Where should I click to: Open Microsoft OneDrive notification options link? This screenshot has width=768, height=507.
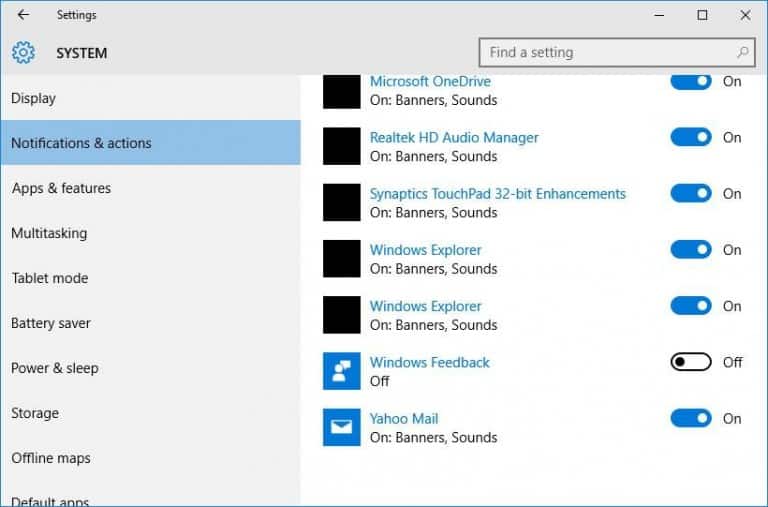pos(430,81)
